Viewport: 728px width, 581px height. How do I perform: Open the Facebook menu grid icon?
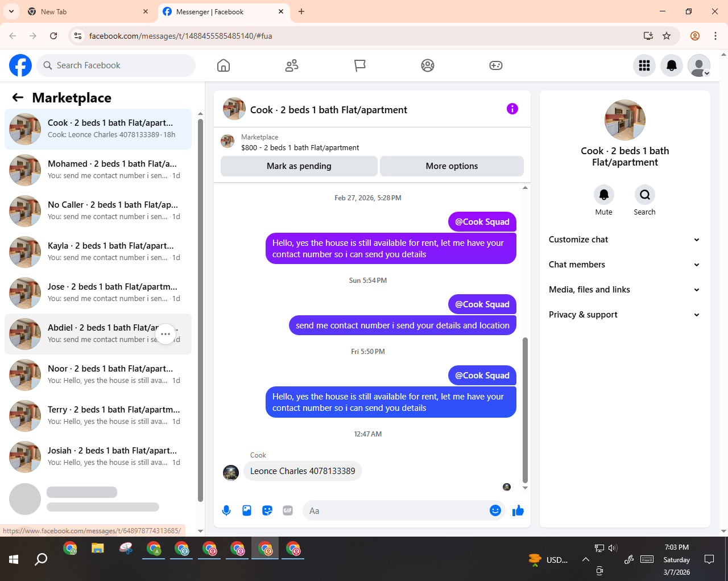coord(644,65)
